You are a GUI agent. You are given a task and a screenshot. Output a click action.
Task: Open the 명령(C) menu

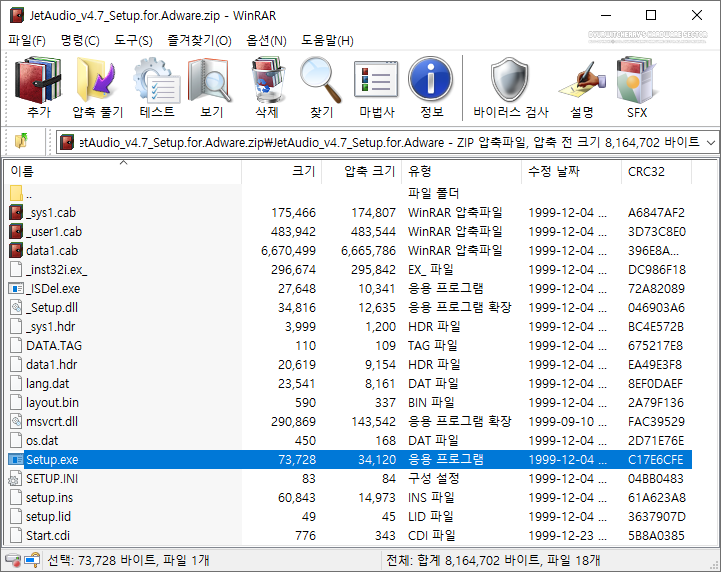(x=80, y=40)
